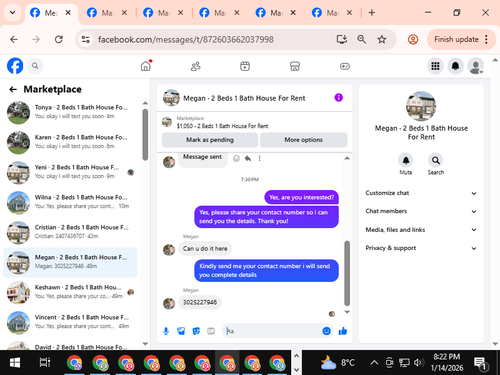The width and height of the screenshot is (500, 375).
Task: Reply to the Message sent bubble
Action: [x=248, y=158]
